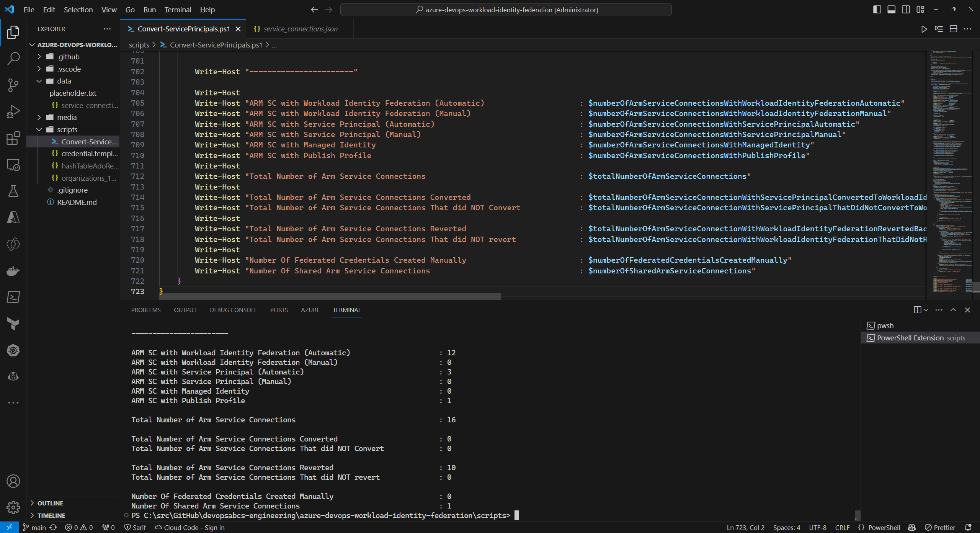Viewport: 980px width, 533px height.
Task: Open the Search view in activity bar
Action: 13,59
